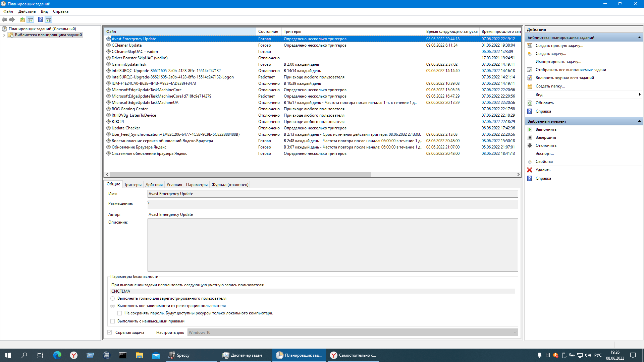Click the 'Создать простую задачу' icon
The height and width of the screenshot is (362, 644).
click(x=530, y=45)
